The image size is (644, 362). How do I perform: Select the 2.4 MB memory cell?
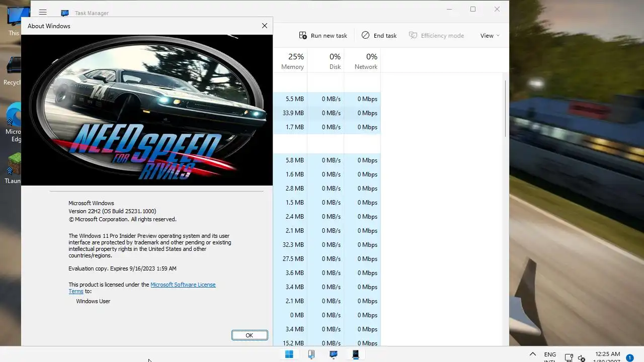290,217
